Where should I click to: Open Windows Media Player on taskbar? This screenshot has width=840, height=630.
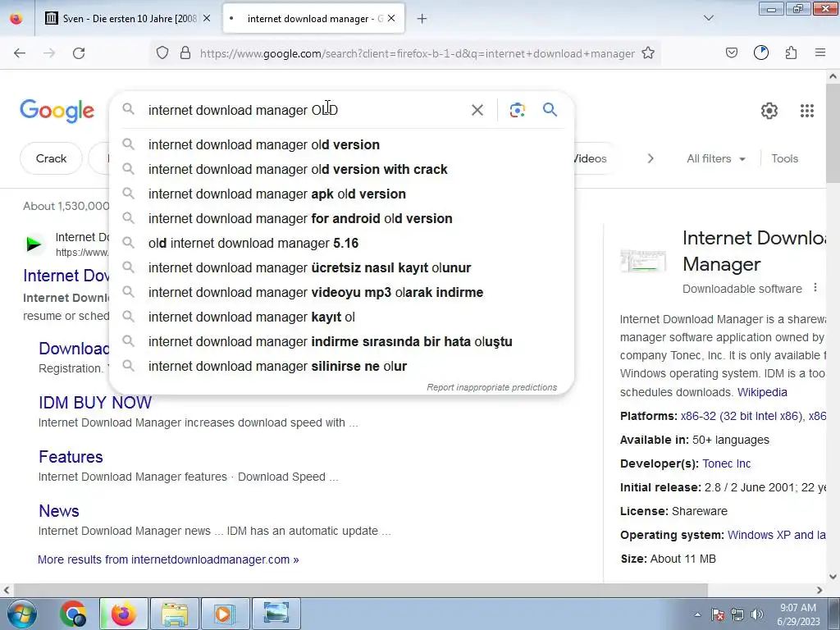(x=225, y=614)
